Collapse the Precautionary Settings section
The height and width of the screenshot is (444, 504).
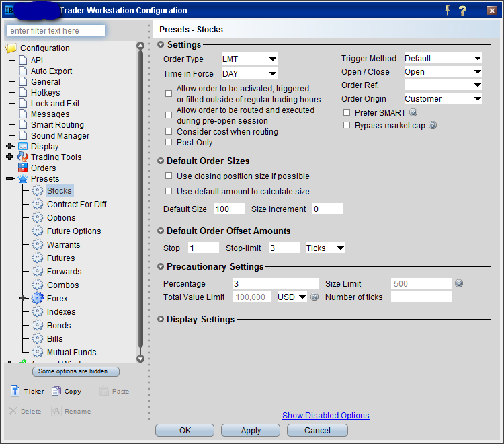tap(161, 266)
